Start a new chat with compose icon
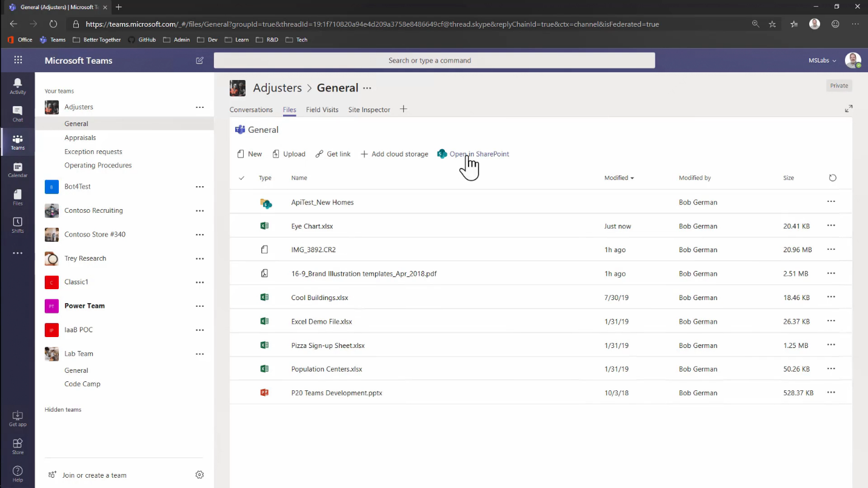Image resolution: width=868 pixels, height=488 pixels. coord(199,61)
